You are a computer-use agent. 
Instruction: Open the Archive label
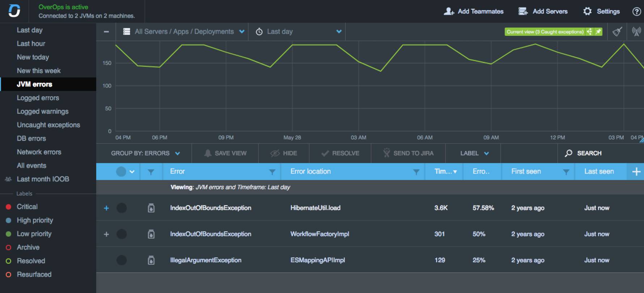[28, 247]
